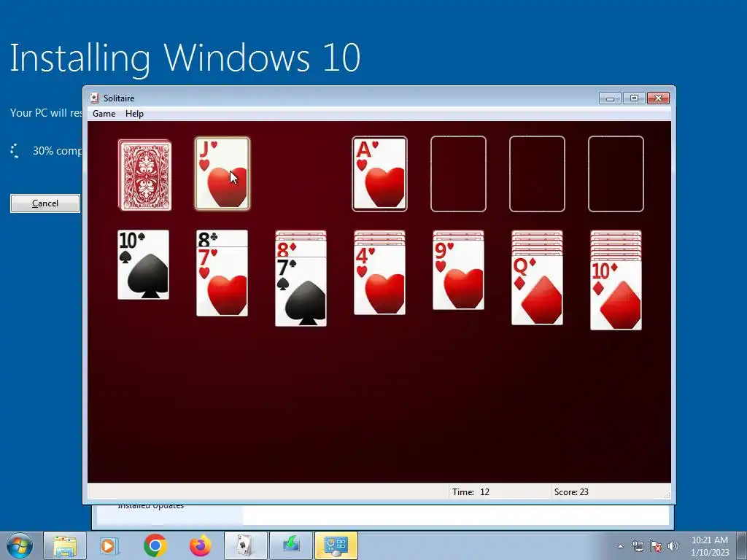Click the network tray icon
Viewport: 747px width, 560px height.
click(x=638, y=546)
